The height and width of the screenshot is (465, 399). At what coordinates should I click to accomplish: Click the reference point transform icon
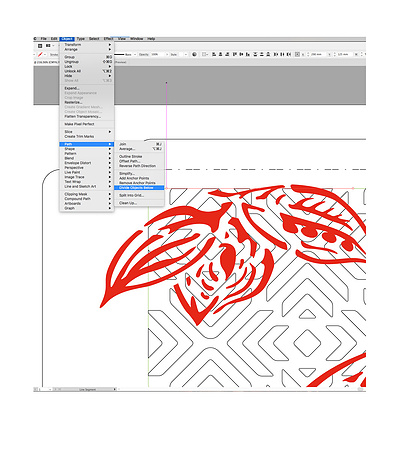[297, 54]
